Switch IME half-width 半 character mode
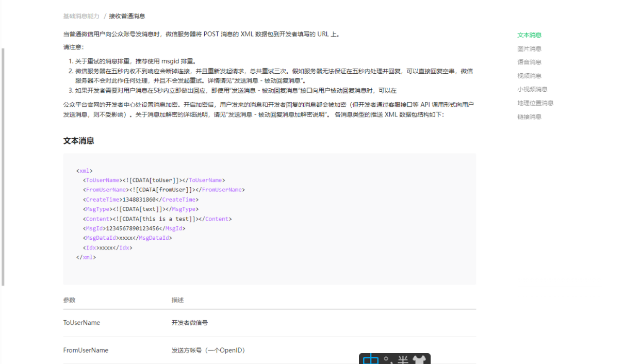The height and width of the screenshot is (364, 640). coord(402,360)
